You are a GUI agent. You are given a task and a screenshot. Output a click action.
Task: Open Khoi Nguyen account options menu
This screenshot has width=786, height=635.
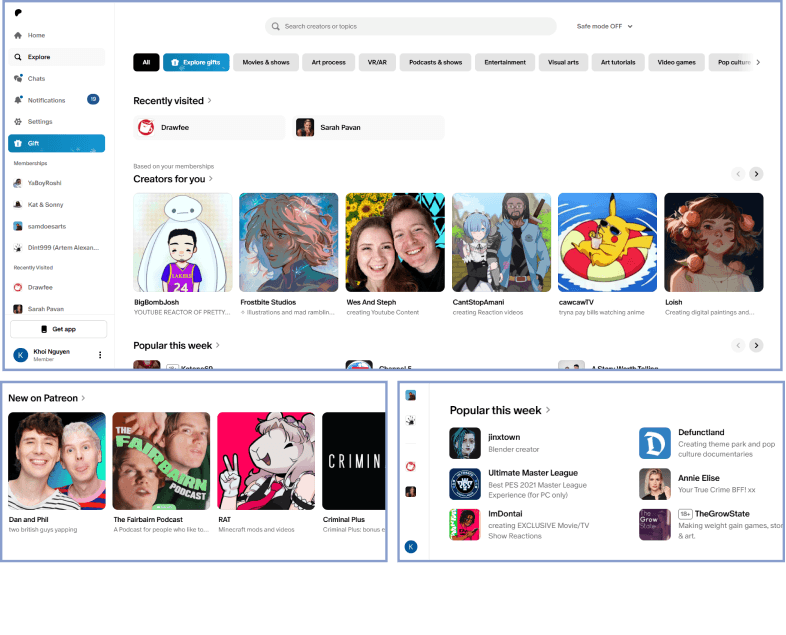[x=100, y=355]
